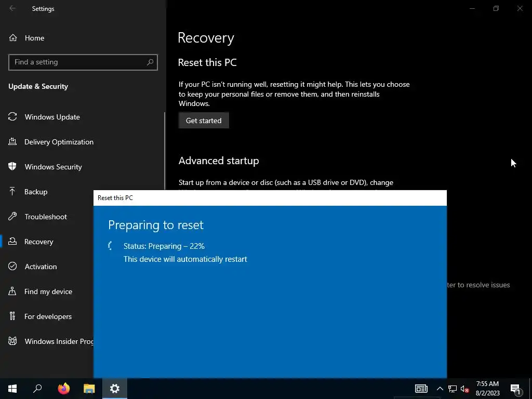Click the Activation checkmark icon
The width and height of the screenshot is (532, 399).
pos(12,266)
